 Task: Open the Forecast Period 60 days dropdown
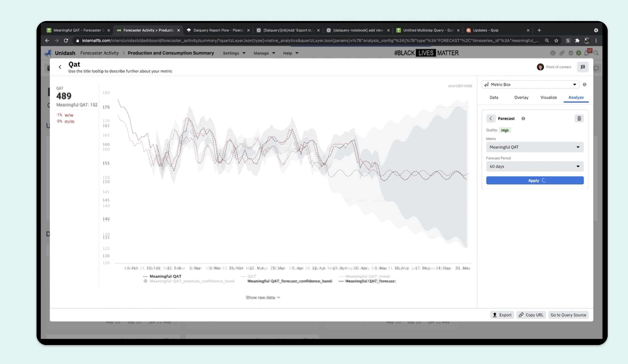(535, 166)
